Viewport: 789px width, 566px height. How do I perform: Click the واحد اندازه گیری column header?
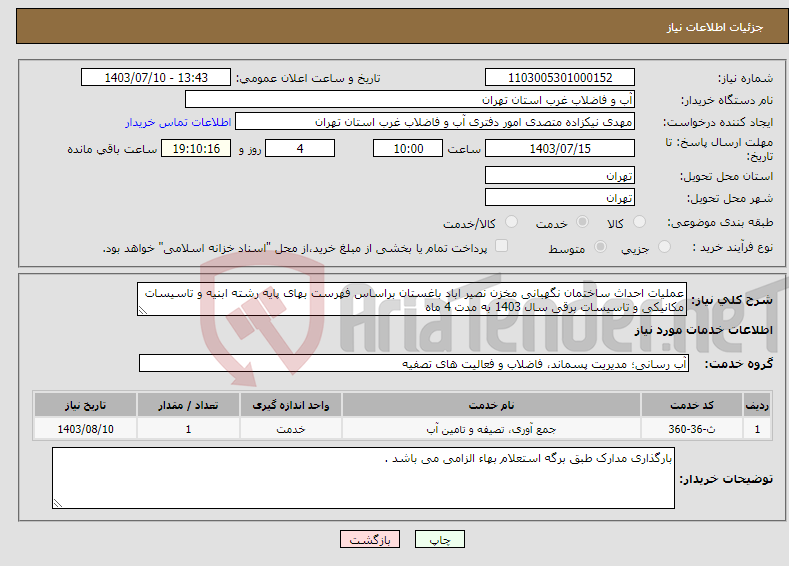(x=291, y=405)
